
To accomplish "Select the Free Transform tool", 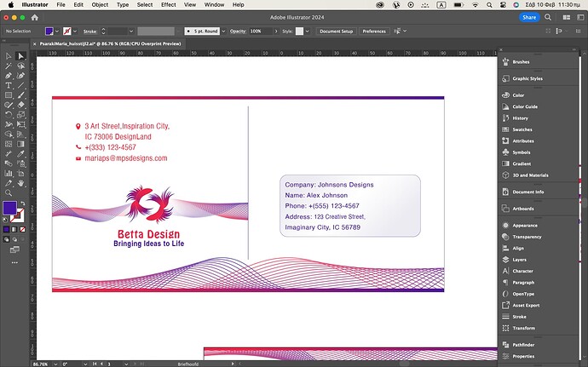I will coord(21,124).
